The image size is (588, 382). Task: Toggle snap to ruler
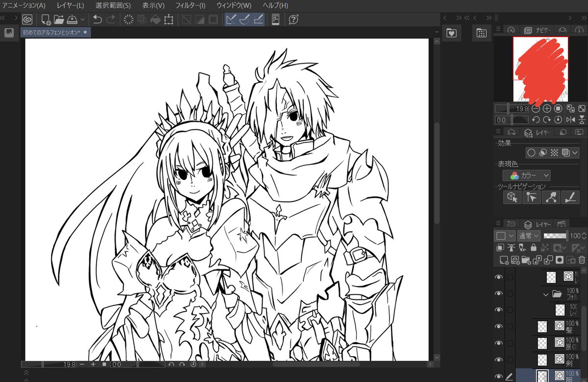pos(232,20)
